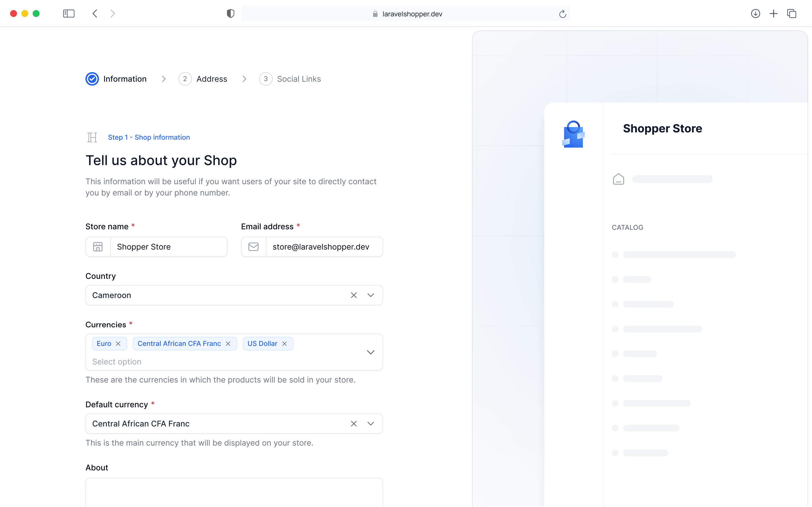The width and height of the screenshot is (812, 507).
Task: Click the browser sidebar toggle icon
Action: point(69,14)
